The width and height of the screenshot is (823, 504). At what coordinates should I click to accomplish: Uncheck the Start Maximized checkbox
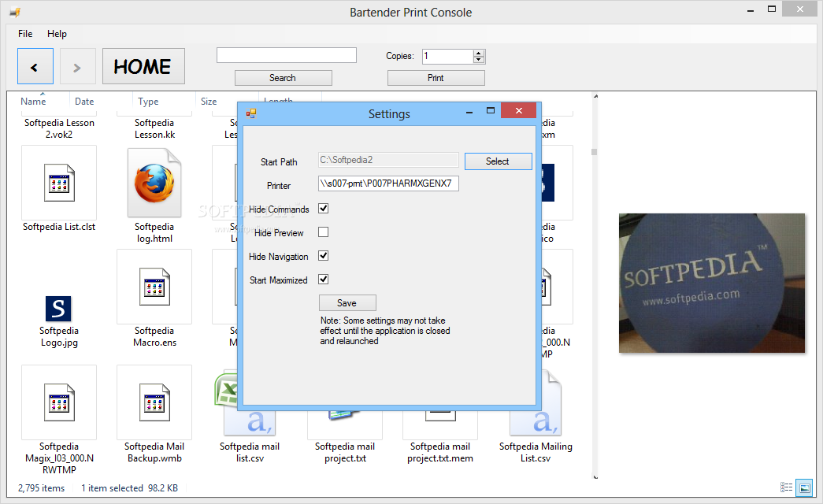324,280
